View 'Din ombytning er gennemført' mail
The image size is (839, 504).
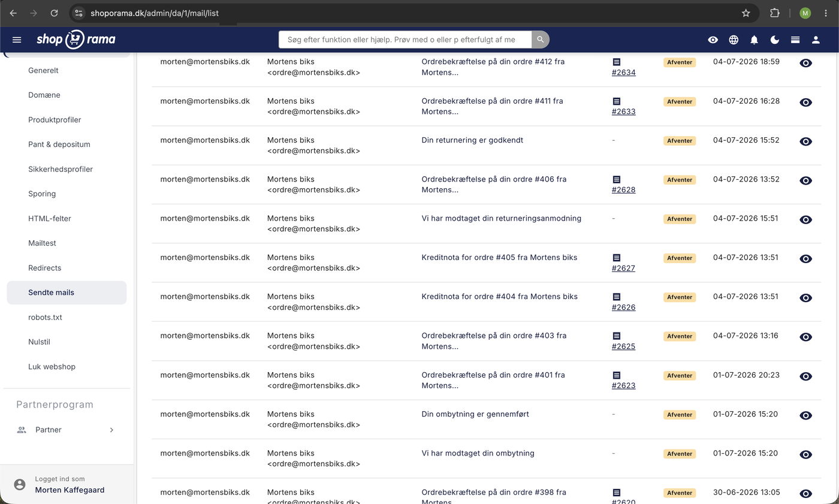[x=806, y=415]
